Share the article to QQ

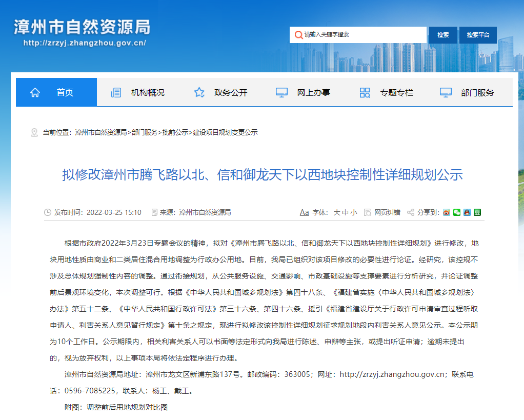pos(467,212)
